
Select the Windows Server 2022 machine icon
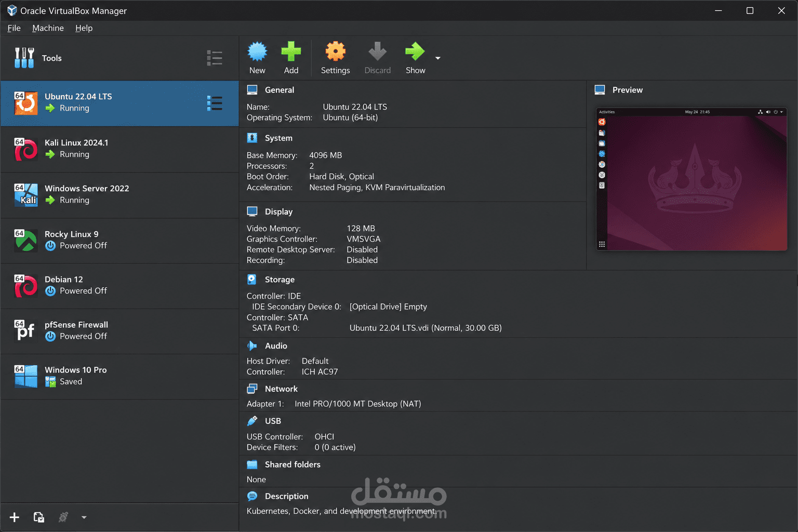point(25,195)
